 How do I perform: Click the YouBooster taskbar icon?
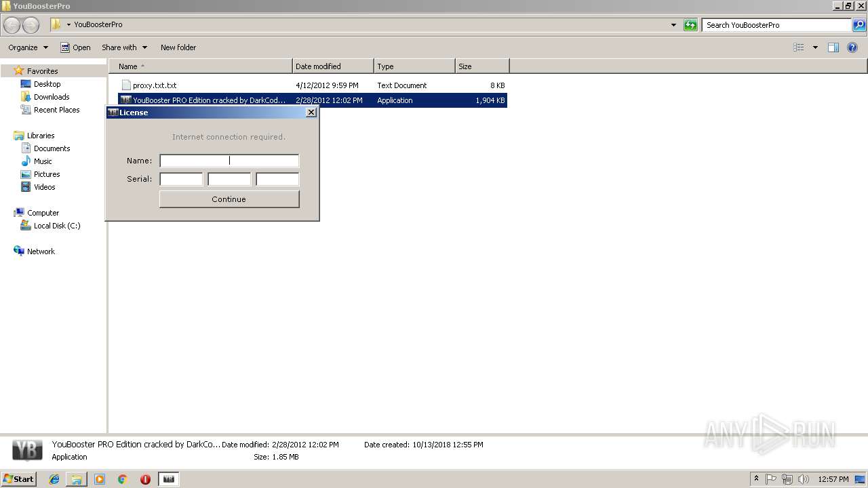coord(169,479)
